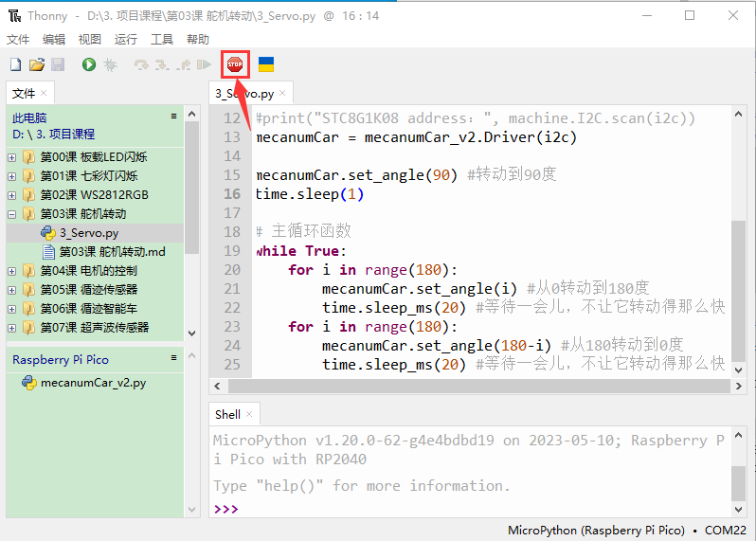Click the red Stop/Restart backend icon
This screenshot has width=756, height=541.
point(235,64)
